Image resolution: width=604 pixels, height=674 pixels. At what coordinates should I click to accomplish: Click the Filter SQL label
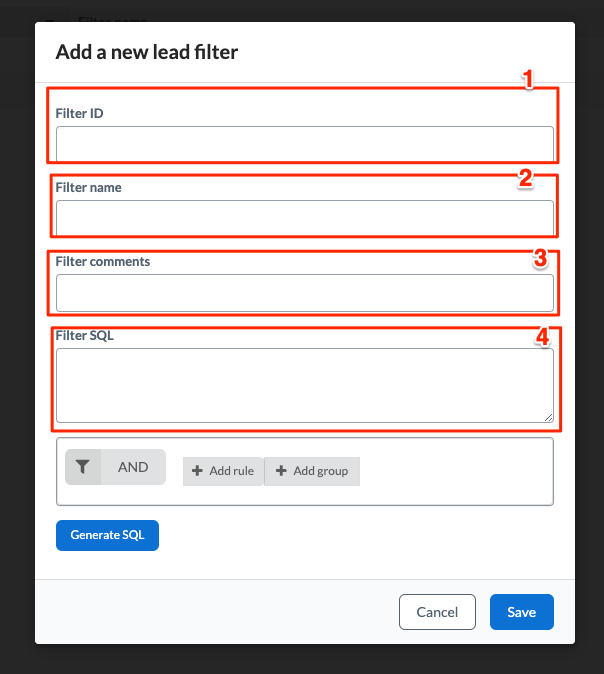tap(85, 335)
